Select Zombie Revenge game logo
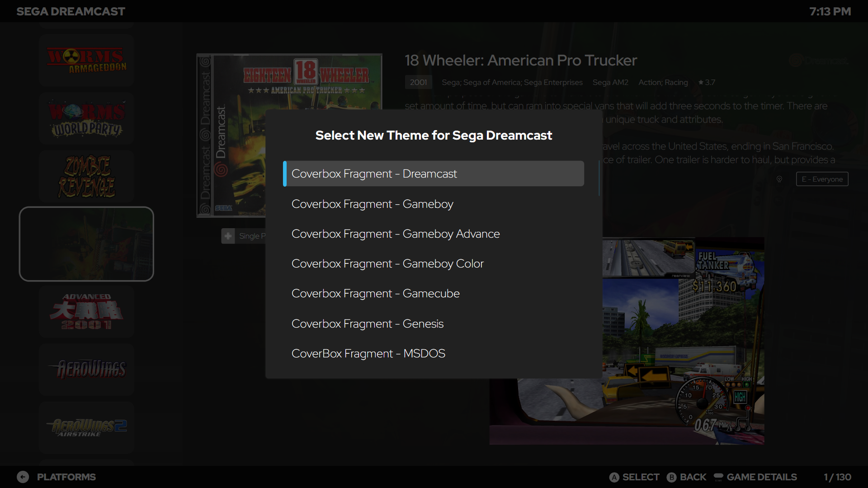 [86, 177]
